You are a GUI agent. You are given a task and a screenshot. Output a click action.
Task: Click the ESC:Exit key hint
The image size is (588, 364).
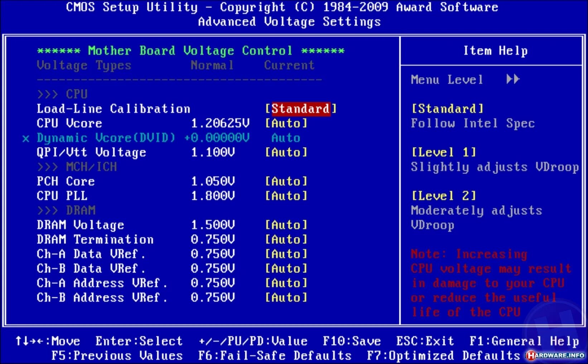[x=425, y=341]
